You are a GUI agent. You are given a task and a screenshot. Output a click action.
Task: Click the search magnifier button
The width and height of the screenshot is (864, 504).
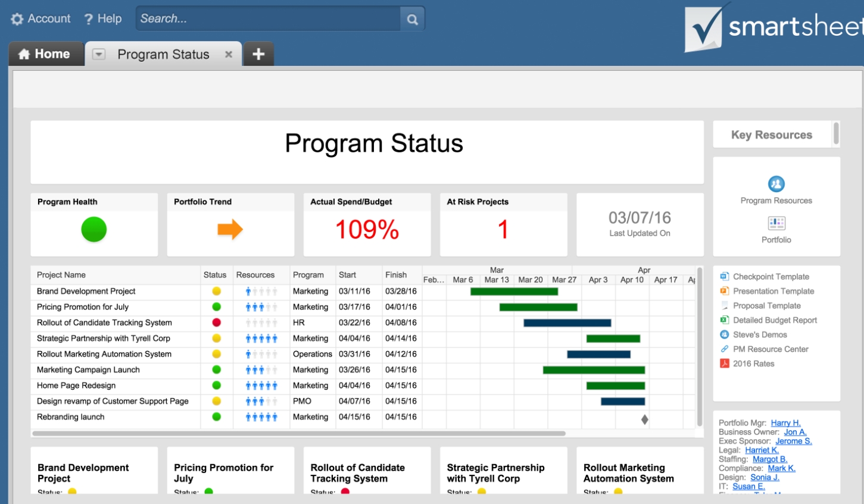coord(412,19)
